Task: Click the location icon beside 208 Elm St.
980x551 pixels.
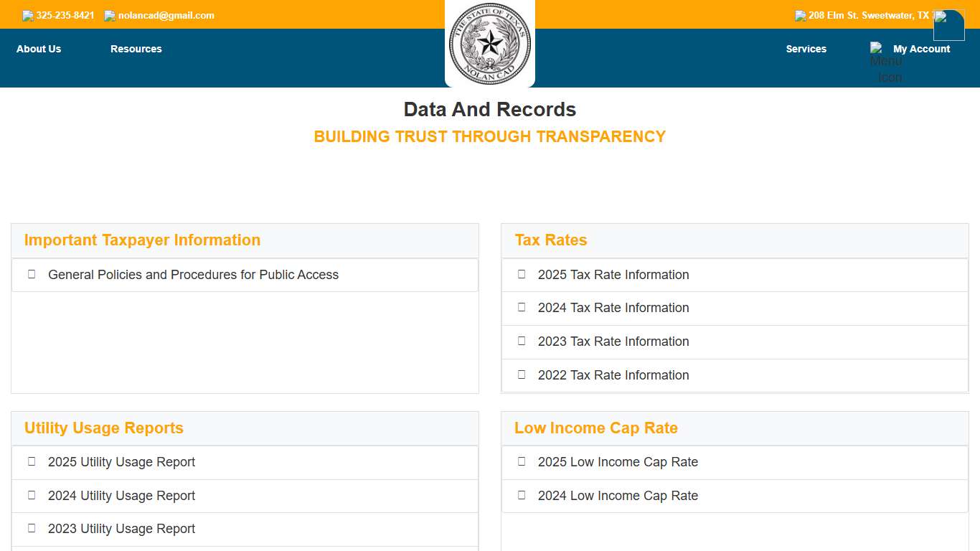Action: point(801,16)
